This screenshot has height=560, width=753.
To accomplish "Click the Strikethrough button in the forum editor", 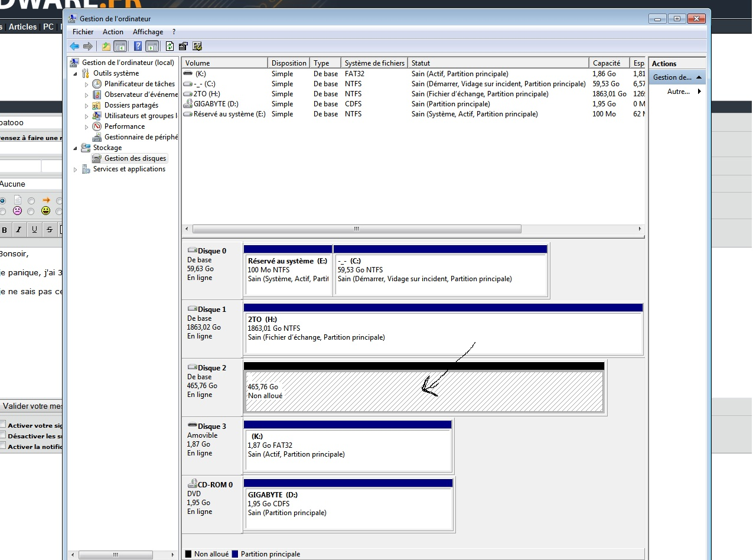I will click(x=50, y=230).
